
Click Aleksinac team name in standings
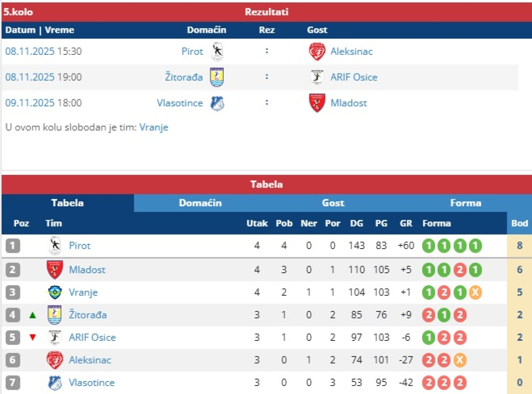tap(90, 360)
